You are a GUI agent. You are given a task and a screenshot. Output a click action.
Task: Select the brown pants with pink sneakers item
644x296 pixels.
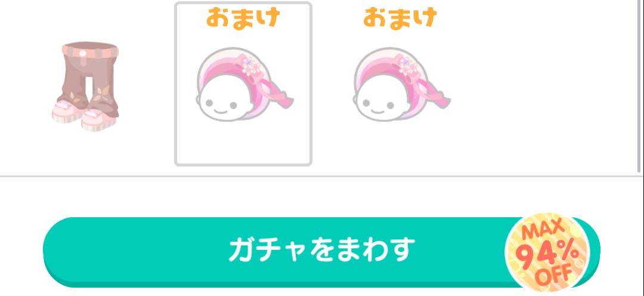point(85,87)
